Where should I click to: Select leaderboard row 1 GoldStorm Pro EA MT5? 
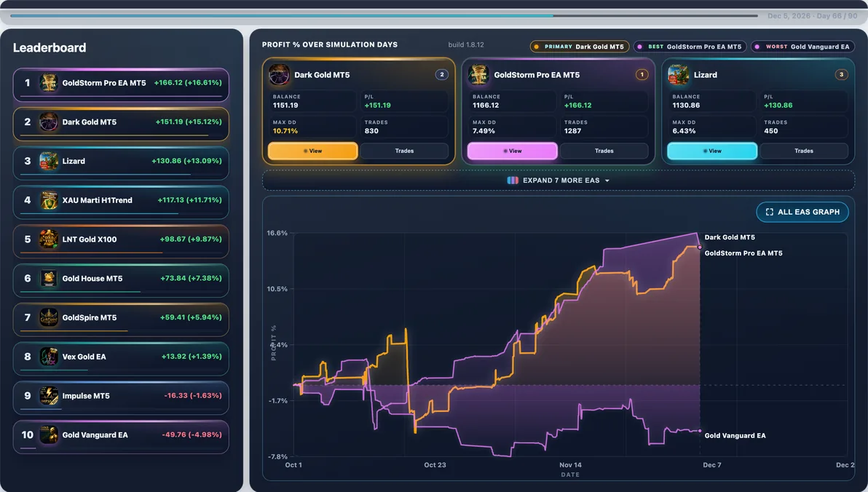[121, 84]
